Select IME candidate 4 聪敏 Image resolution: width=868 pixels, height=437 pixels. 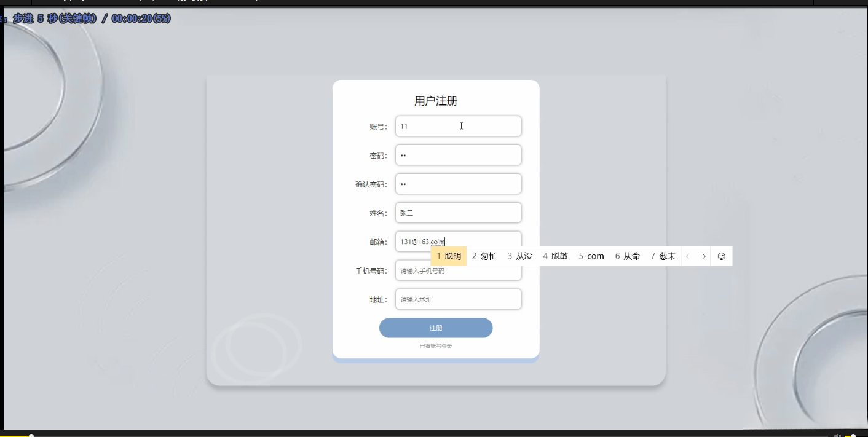(556, 256)
